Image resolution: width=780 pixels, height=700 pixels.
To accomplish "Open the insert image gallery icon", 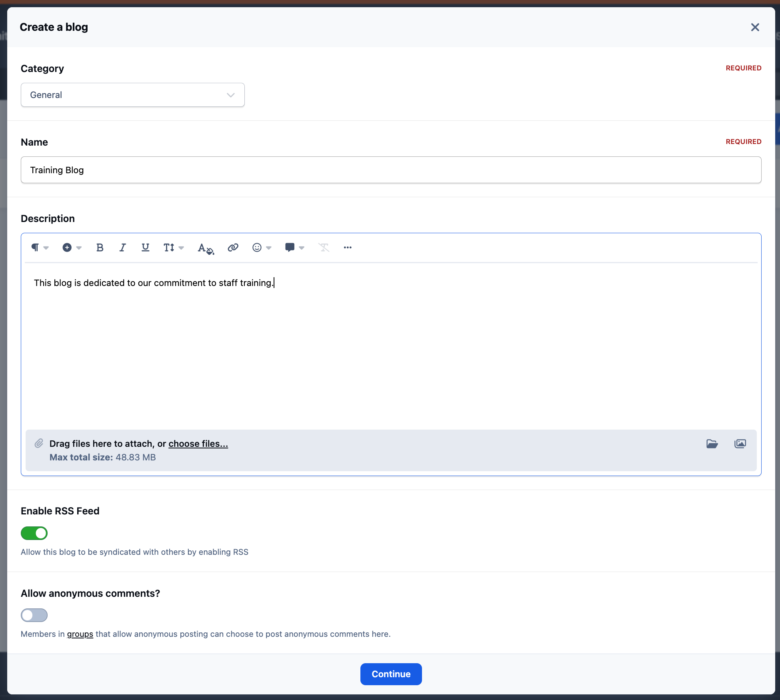I will [740, 444].
